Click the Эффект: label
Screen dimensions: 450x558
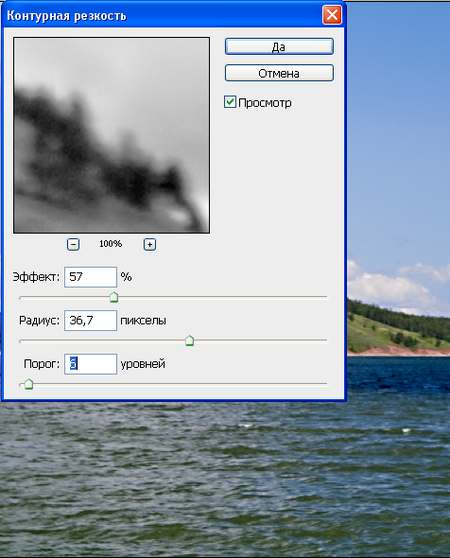tap(36, 277)
